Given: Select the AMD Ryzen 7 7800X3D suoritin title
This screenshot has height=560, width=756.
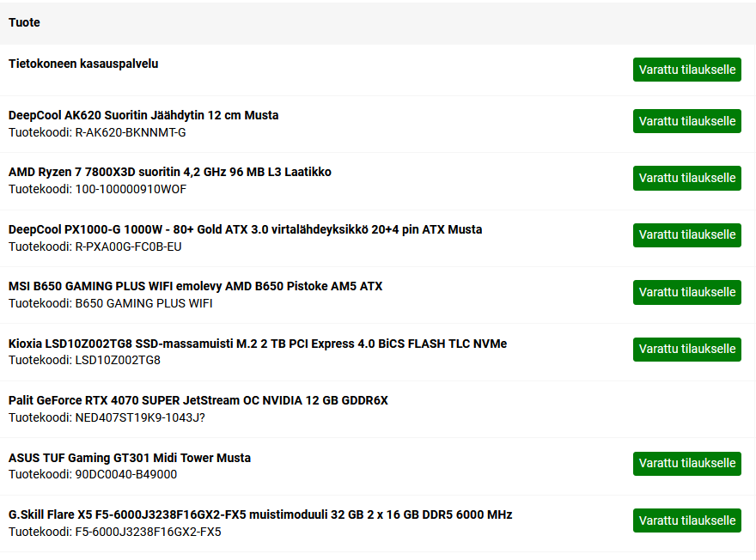Looking at the screenshot, I should [170, 172].
